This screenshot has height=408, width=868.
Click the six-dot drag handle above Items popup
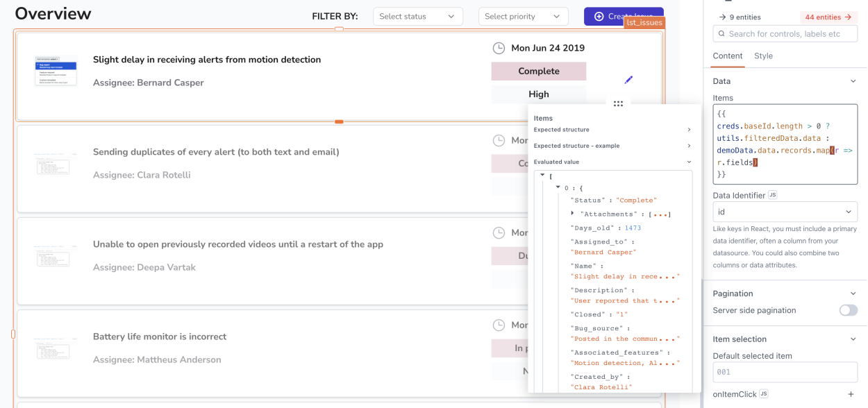(618, 103)
